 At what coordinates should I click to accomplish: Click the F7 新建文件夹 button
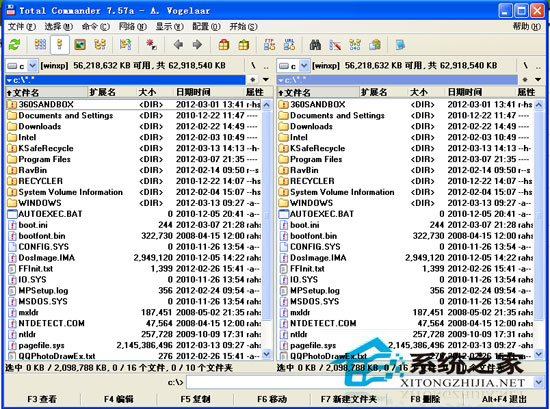[349, 399]
